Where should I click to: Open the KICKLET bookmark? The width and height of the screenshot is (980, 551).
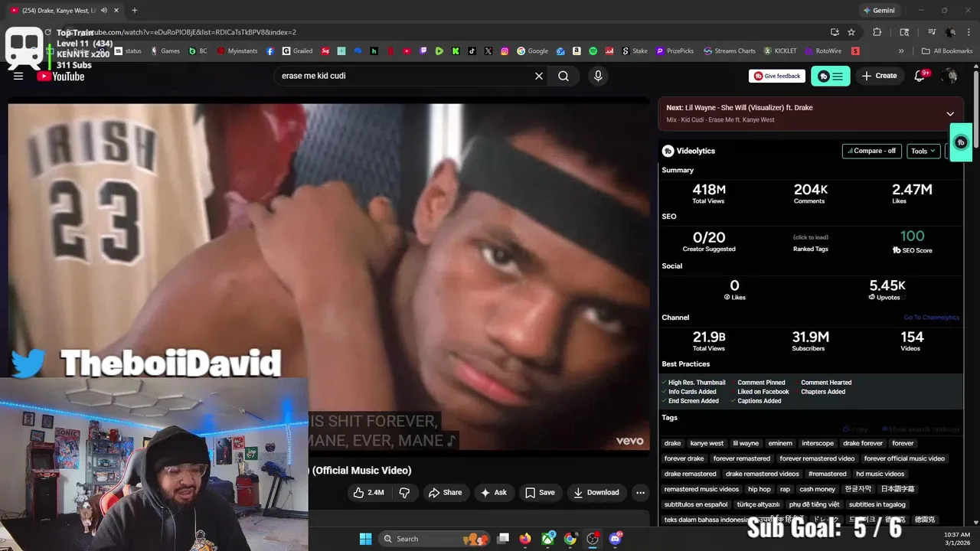tap(779, 51)
